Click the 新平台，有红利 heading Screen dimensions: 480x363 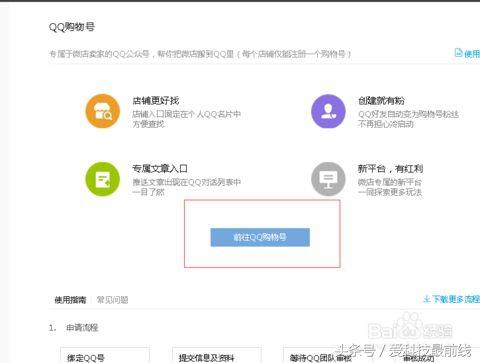pos(391,168)
